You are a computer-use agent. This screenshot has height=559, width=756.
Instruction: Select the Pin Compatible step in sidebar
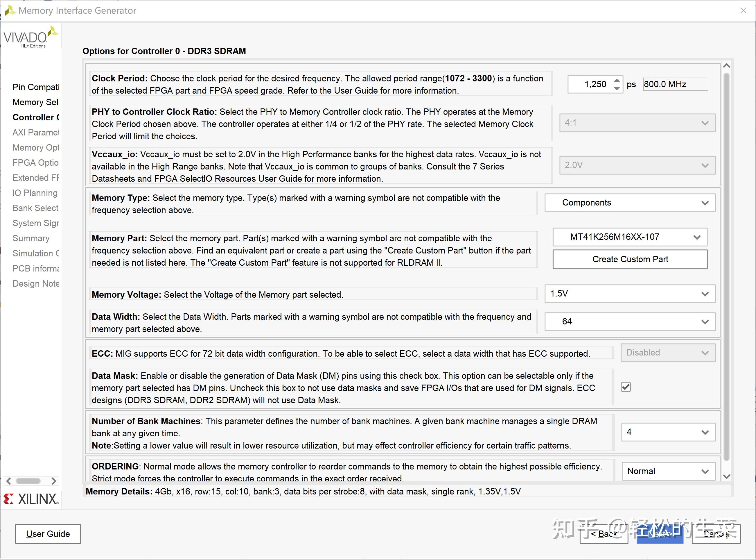coord(35,87)
